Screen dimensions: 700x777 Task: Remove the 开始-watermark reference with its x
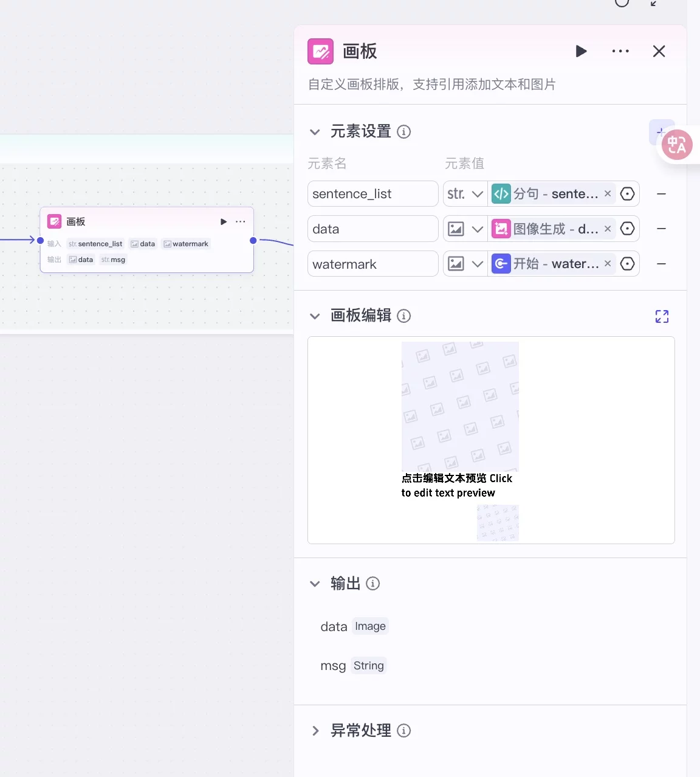[x=608, y=263]
